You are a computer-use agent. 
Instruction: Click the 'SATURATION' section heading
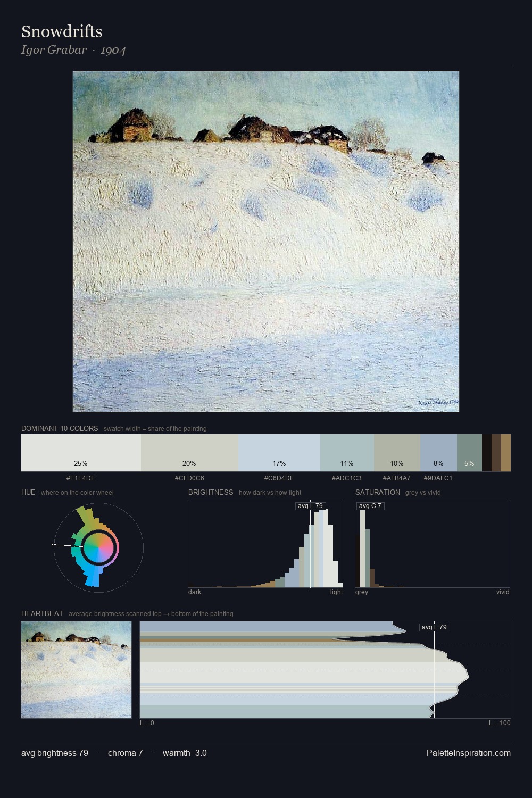[378, 492]
